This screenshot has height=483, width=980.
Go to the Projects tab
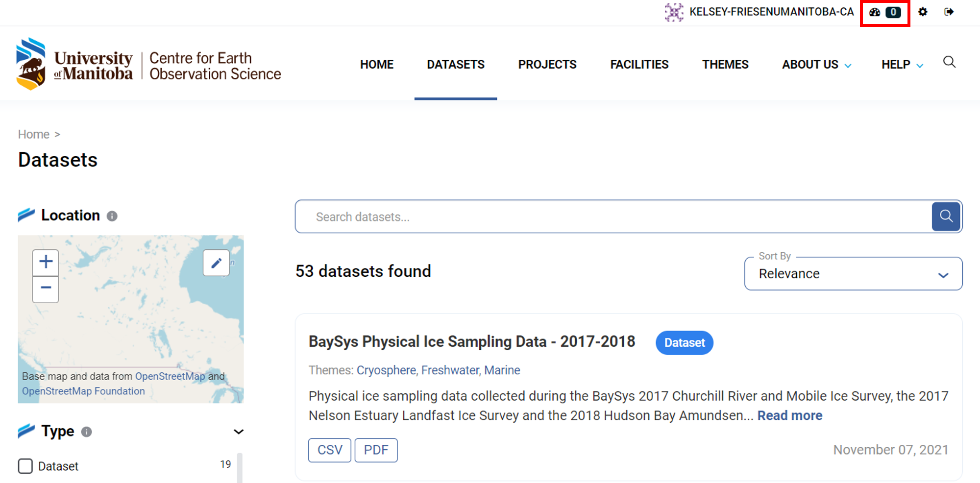pos(547,65)
